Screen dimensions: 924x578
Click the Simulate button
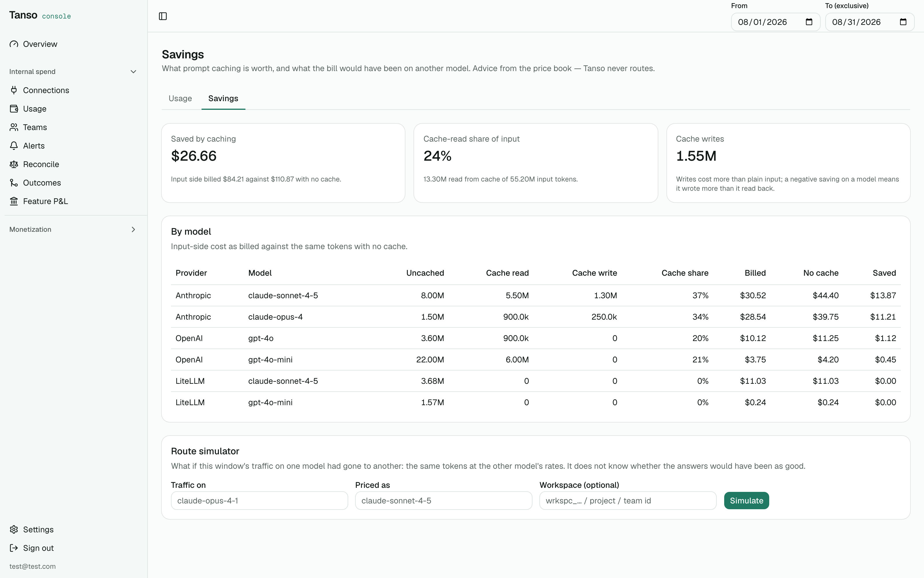click(746, 500)
